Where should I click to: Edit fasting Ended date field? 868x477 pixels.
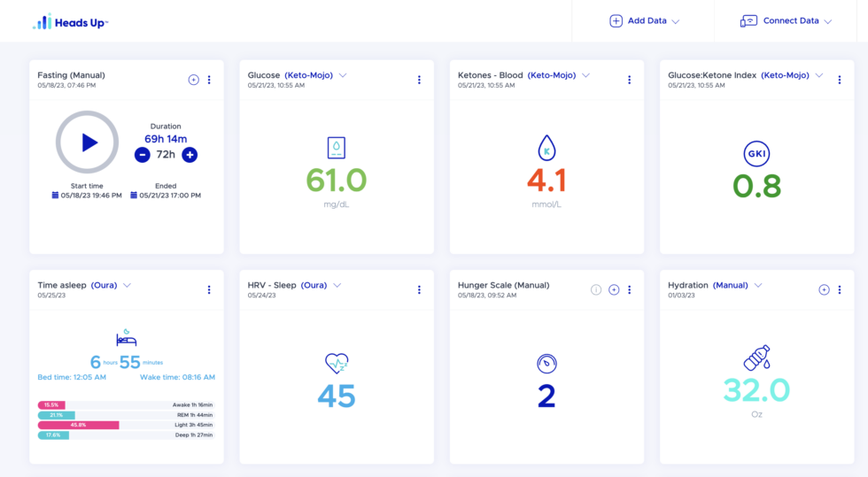point(166,196)
